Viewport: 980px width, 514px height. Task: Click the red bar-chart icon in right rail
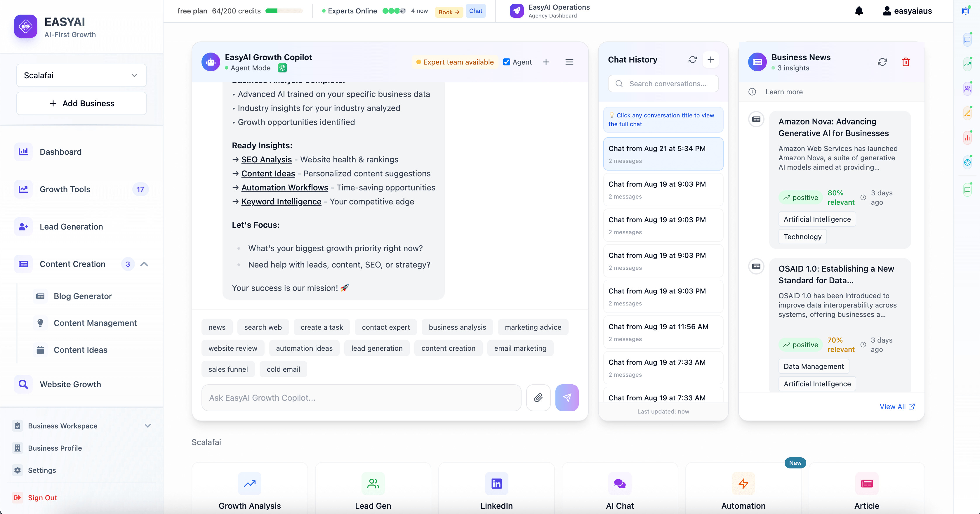967,138
